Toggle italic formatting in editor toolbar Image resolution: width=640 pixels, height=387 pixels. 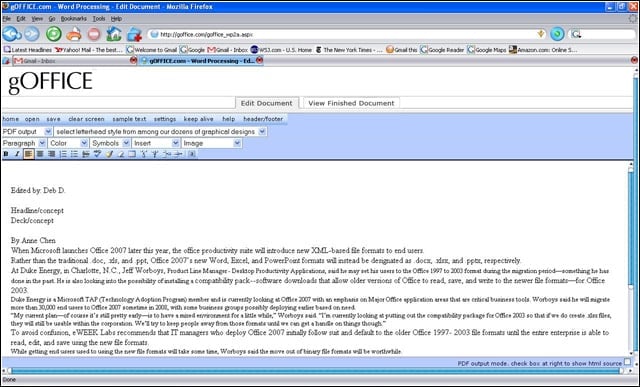click(17, 154)
